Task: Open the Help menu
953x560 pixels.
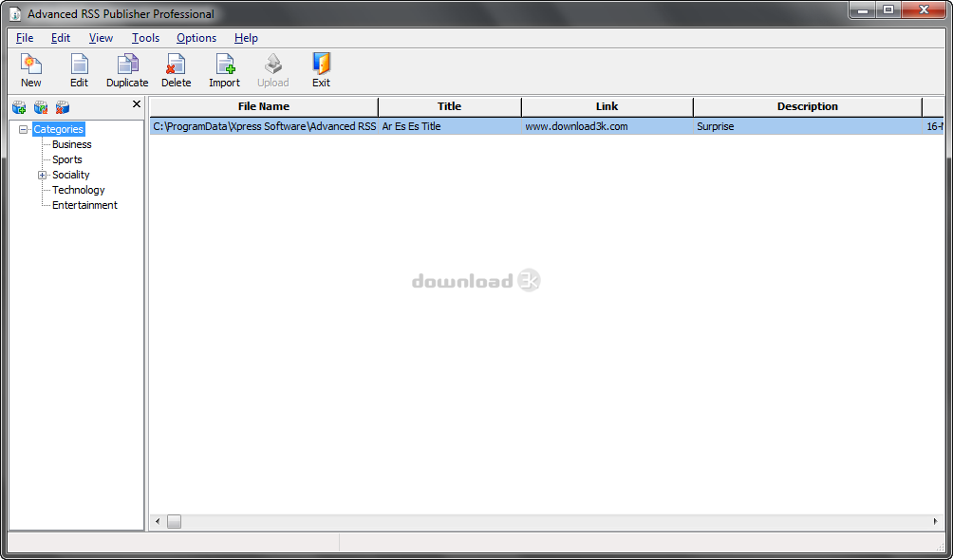Action: click(246, 38)
